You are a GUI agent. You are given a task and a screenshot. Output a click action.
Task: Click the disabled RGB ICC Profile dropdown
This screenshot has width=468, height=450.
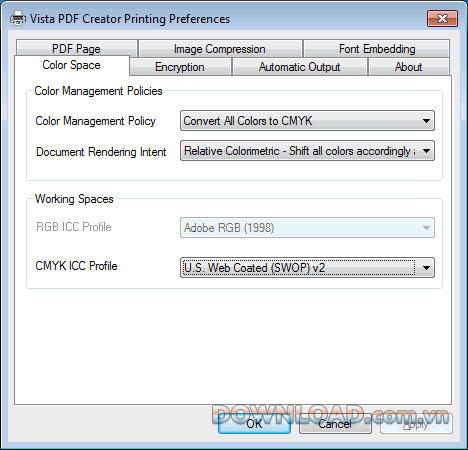(307, 228)
